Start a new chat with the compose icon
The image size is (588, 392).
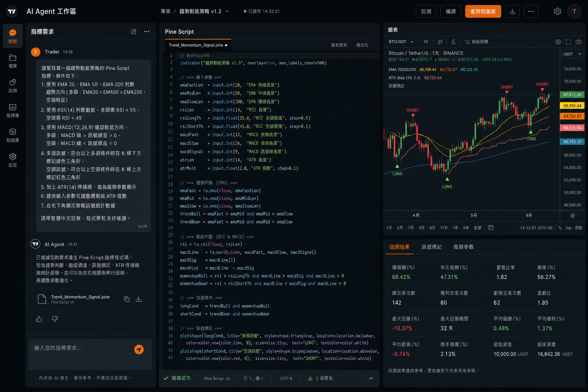pyautogui.click(x=134, y=31)
